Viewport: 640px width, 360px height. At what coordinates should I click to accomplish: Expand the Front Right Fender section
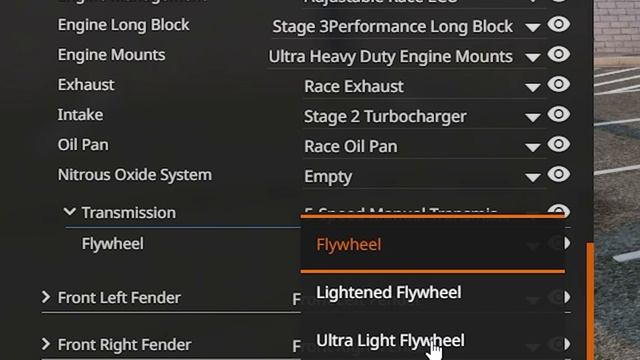(x=46, y=344)
